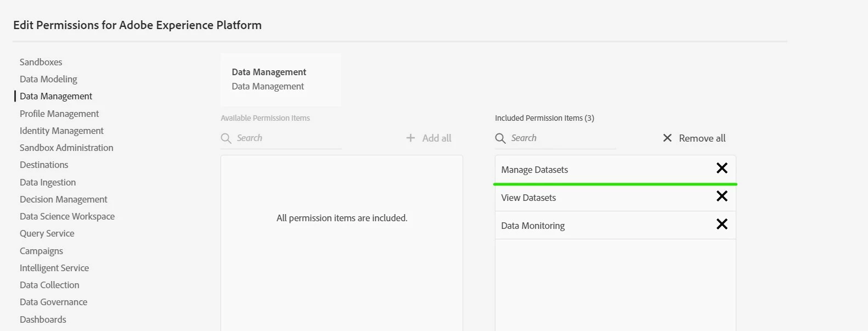Select the Manage Datasets permission item

(615, 169)
